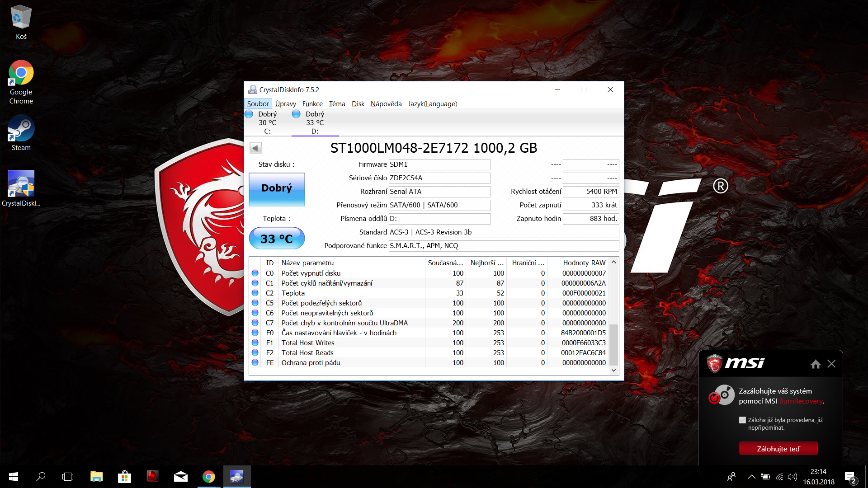Click the SMART list scroll down arrow
The image size is (868, 488).
tap(613, 370)
